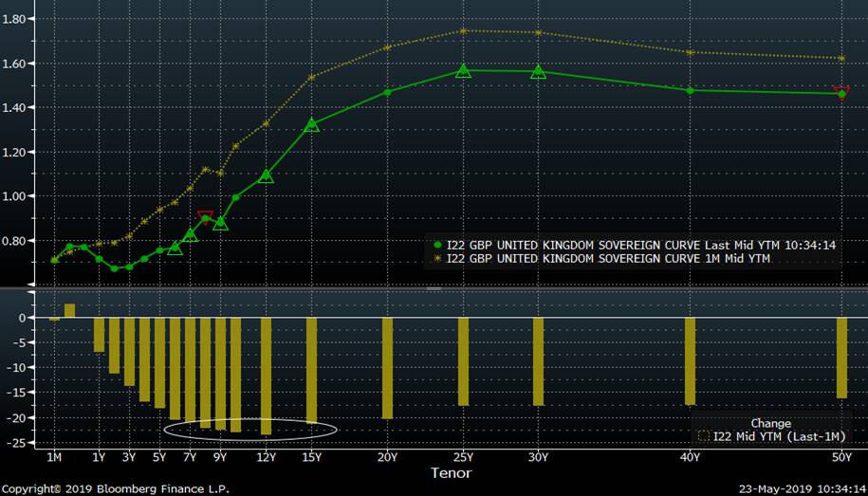The width and height of the screenshot is (868, 496).
Task: Click the '1Y' tenor axis label
Action: (99, 457)
